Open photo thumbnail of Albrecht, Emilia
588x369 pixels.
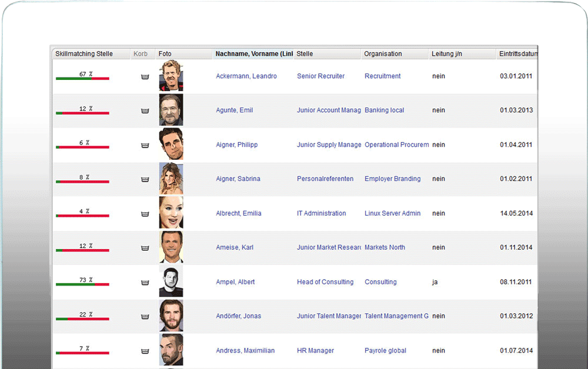[171, 212]
